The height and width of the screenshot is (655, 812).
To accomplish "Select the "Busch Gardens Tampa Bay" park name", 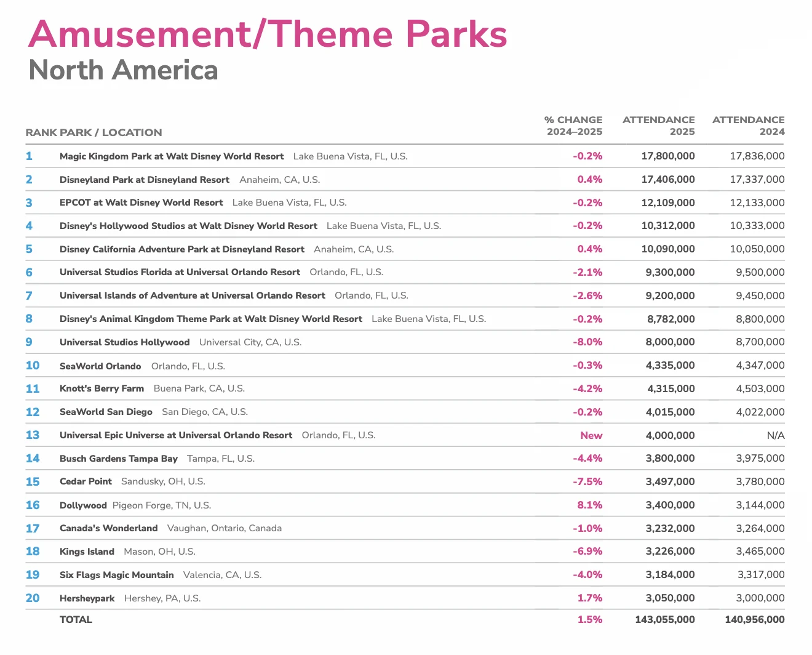I will [119, 459].
